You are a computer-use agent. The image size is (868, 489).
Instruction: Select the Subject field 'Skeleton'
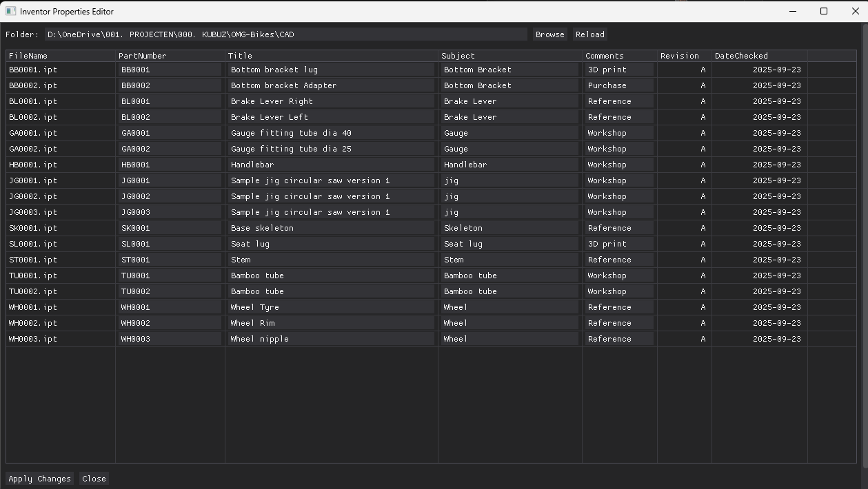click(x=509, y=228)
